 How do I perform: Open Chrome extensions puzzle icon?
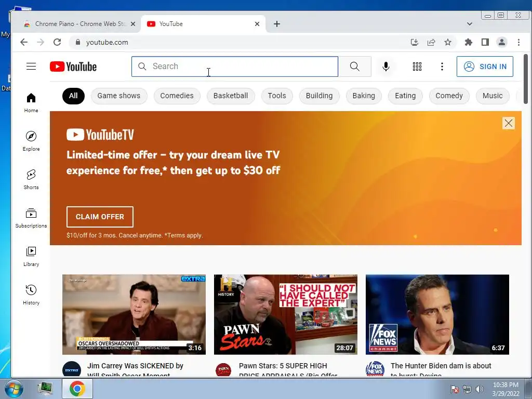[x=469, y=42]
